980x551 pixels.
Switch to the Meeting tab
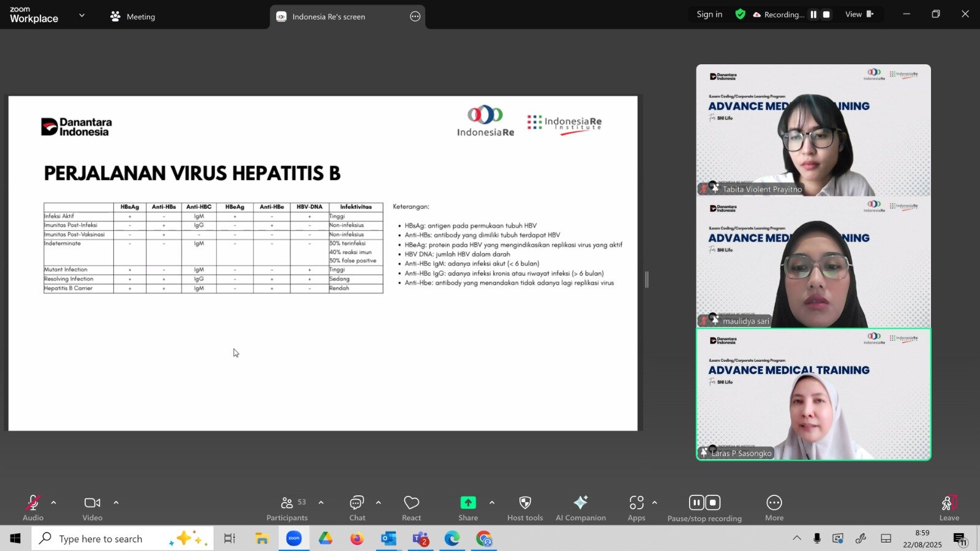coord(133,17)
